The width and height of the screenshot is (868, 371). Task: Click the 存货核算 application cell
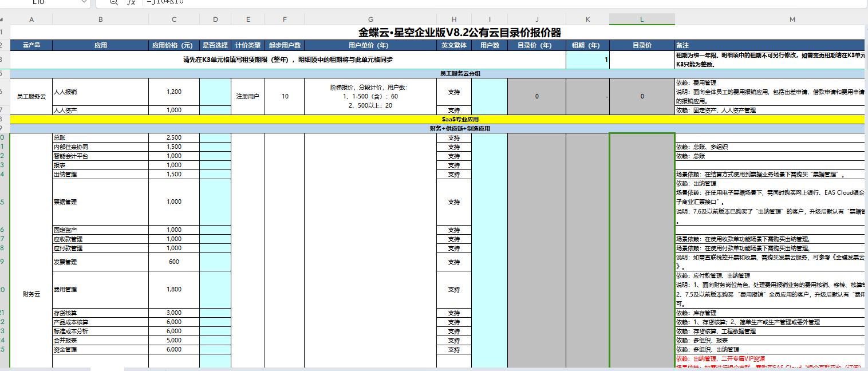(x=100, y=313)
